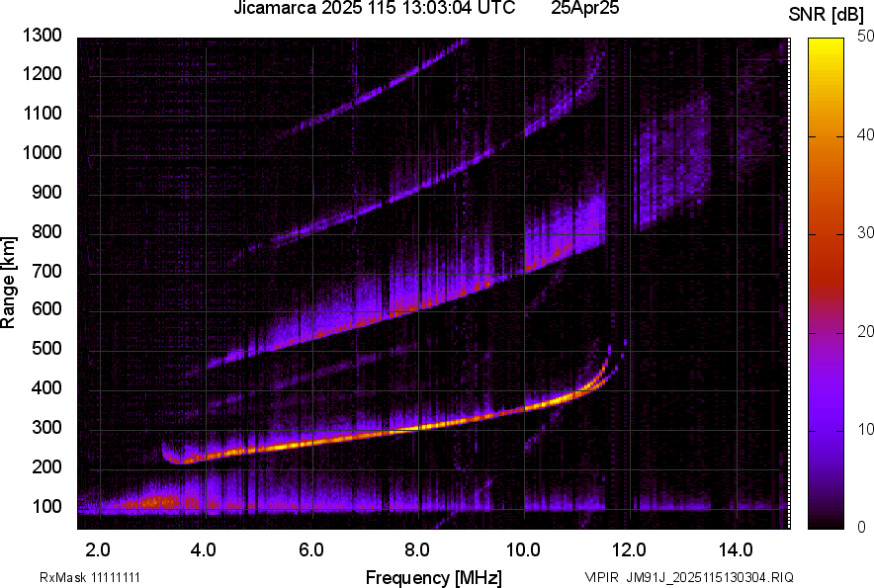Click the 'SNR [dB]' colorbar title
874x588 pixels.
pyautogui.click(x=827, y=15)
